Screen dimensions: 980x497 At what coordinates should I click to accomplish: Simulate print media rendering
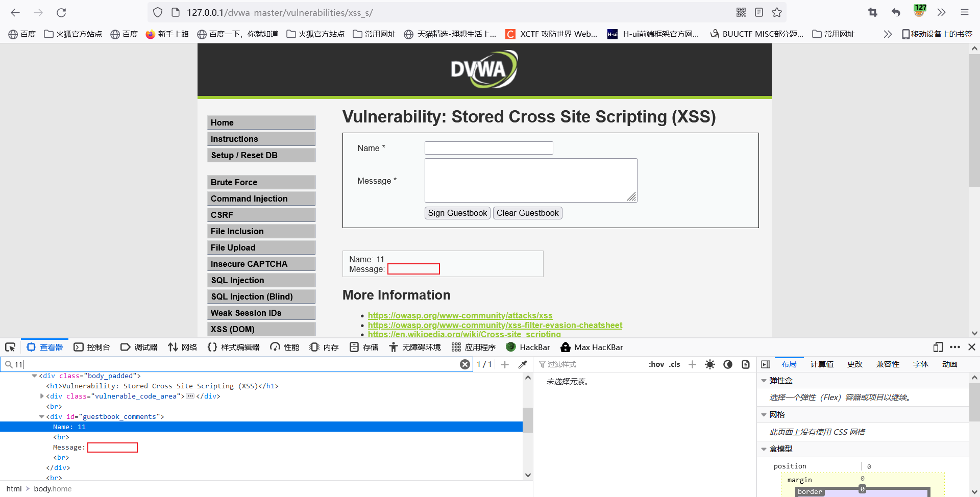746,364
